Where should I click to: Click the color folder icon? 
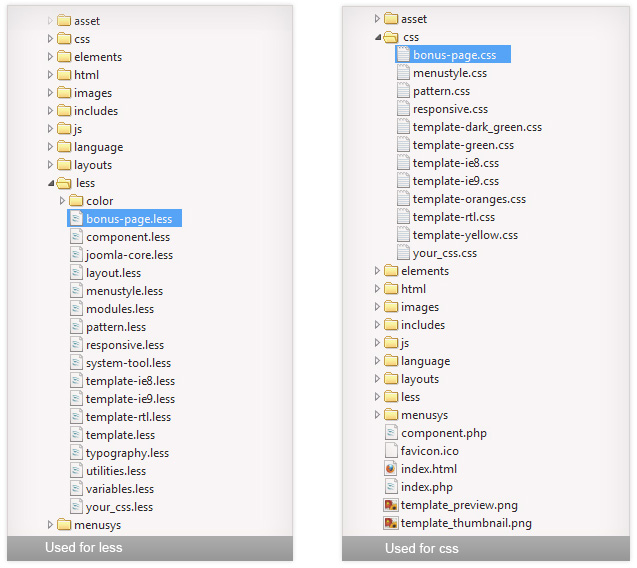point(76,200)
